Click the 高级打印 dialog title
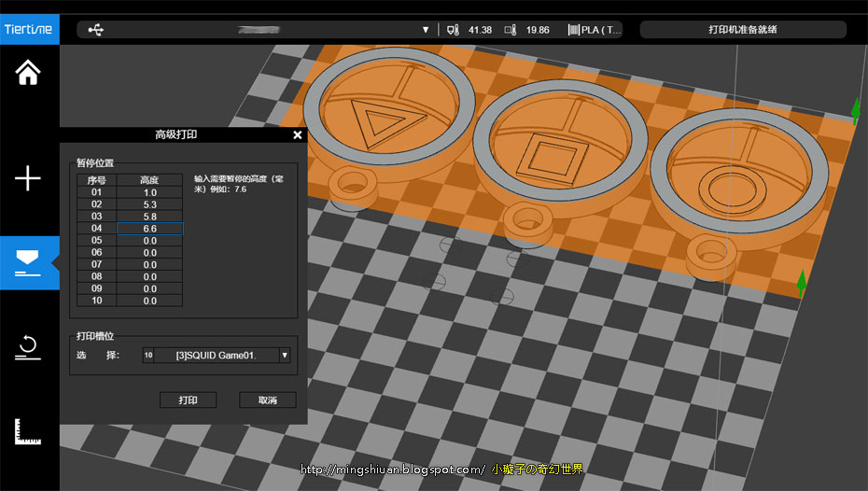868x491 pixels. click(175, 134)
